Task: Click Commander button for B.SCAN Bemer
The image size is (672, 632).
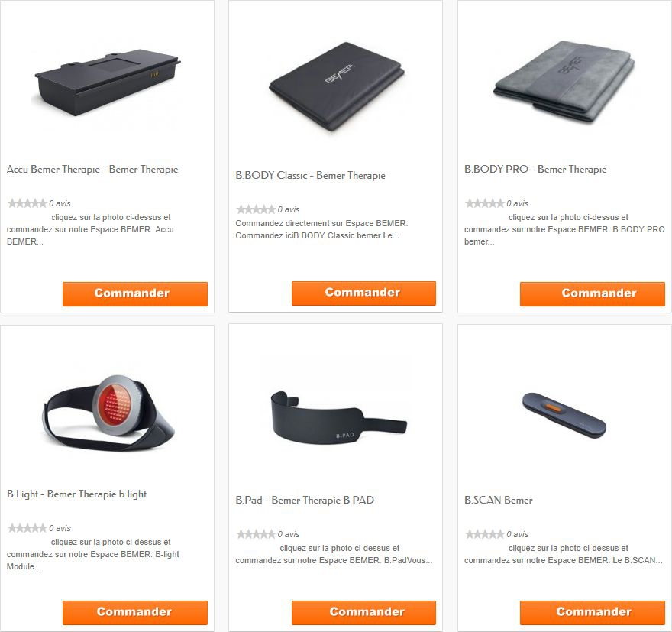Action: [x=593, y=612]
